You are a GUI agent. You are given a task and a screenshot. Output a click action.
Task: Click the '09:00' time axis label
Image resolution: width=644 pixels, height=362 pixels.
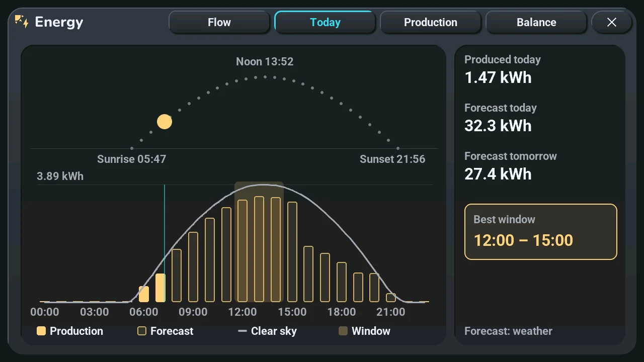(x=193, y=312)
